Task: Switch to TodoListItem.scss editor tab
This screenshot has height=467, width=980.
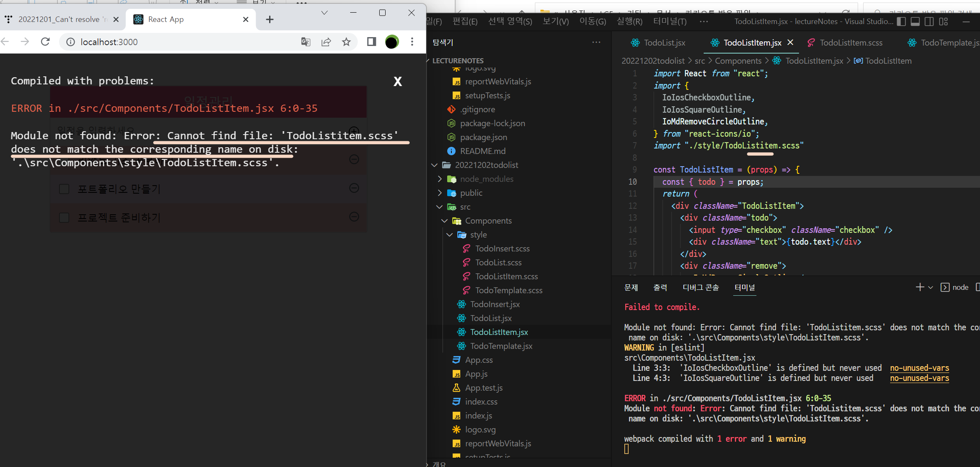Action: (850, 43)
